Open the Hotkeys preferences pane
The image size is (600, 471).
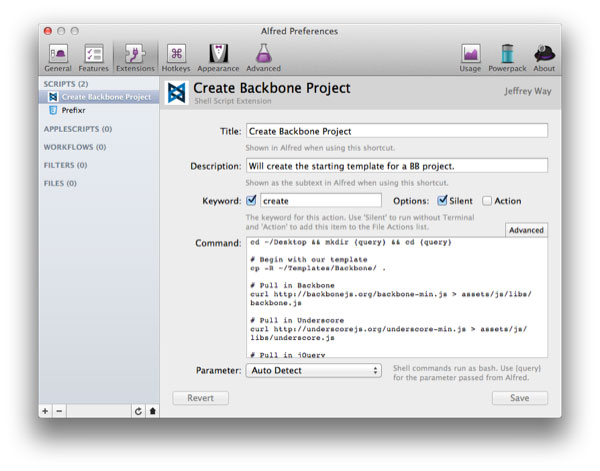tap(176, 58)
